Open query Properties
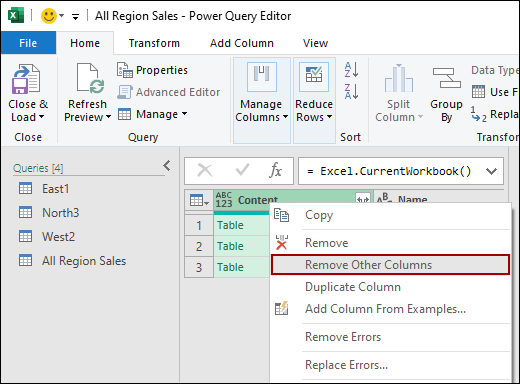 point(152,70)
